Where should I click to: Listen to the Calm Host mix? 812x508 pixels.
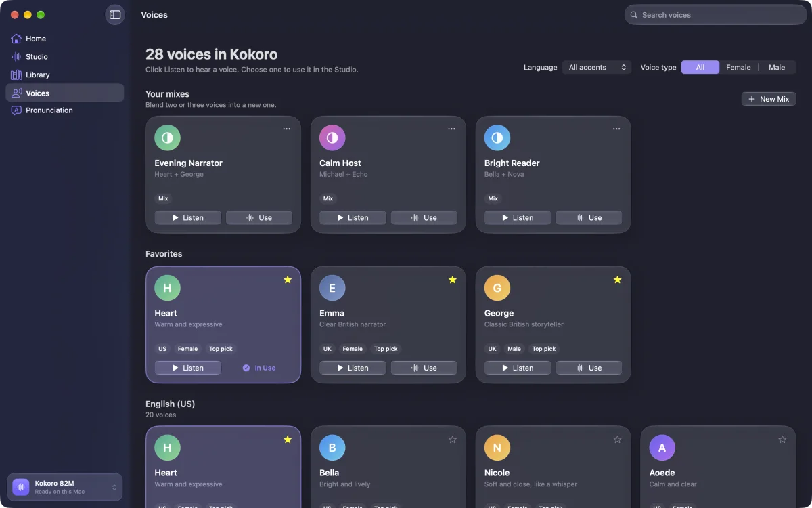(353, 217)
